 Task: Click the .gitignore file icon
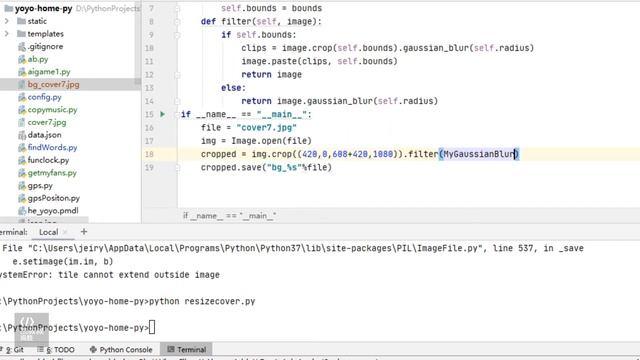click(x=22, y=47)
